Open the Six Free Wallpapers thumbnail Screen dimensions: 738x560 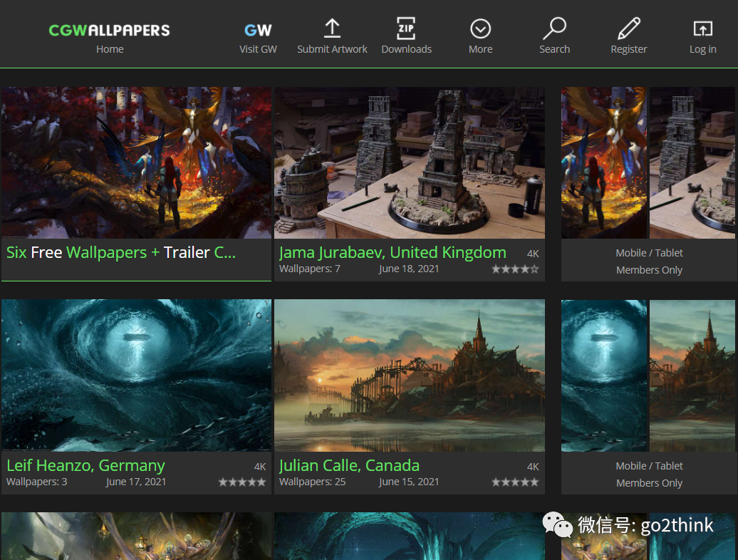137,162
